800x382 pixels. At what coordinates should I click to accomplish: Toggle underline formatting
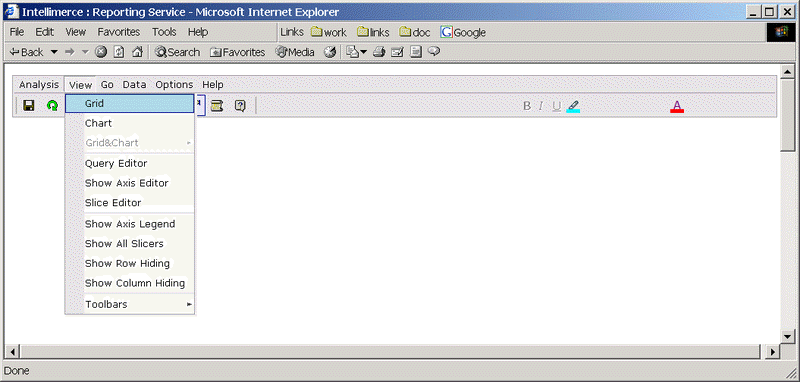(557, 106)
